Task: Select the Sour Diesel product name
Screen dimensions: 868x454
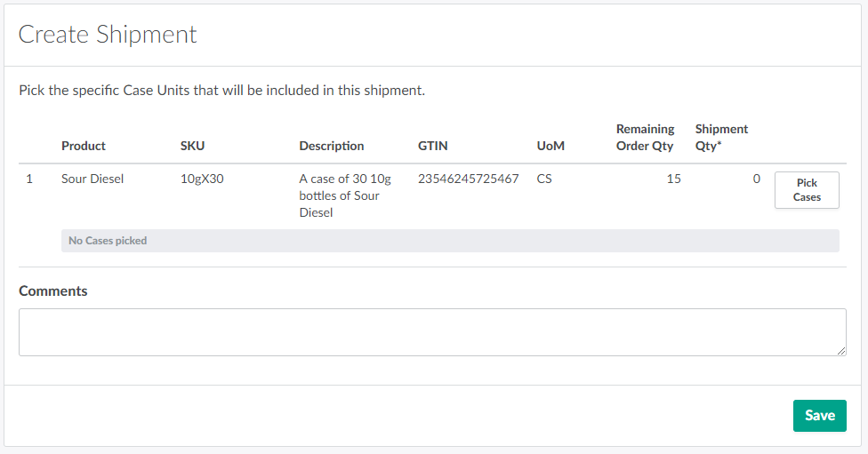Action: pos(92,179)
